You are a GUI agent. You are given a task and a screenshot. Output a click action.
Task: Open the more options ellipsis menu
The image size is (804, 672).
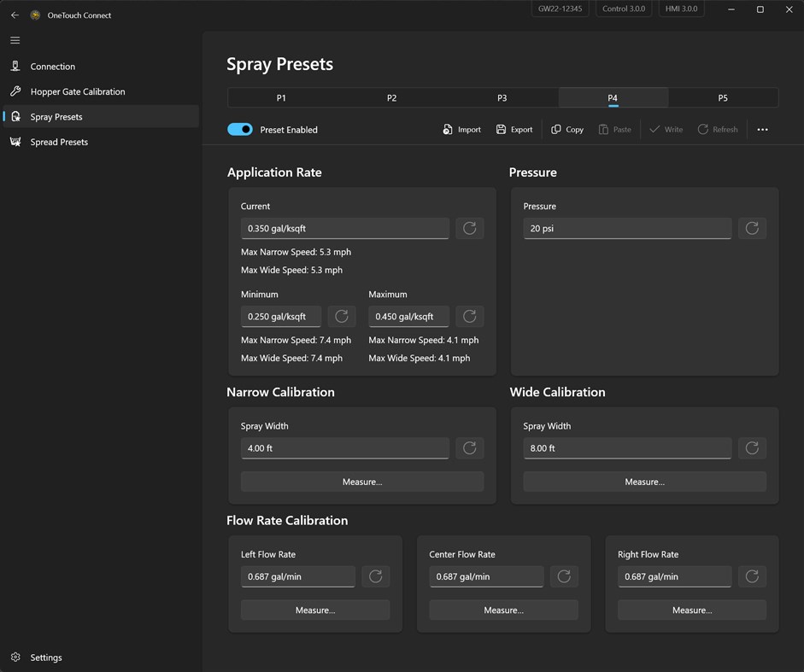(762, 130)
